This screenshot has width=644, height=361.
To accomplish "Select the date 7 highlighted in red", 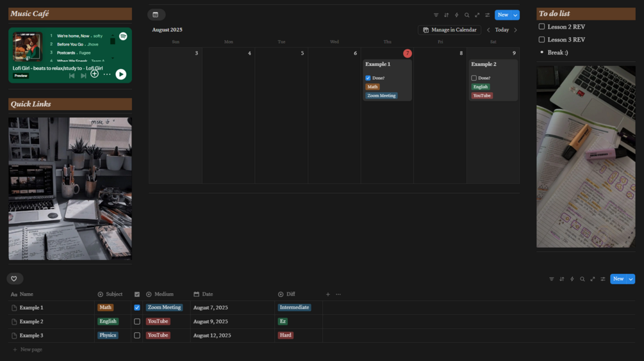I will tap(407, 53).
